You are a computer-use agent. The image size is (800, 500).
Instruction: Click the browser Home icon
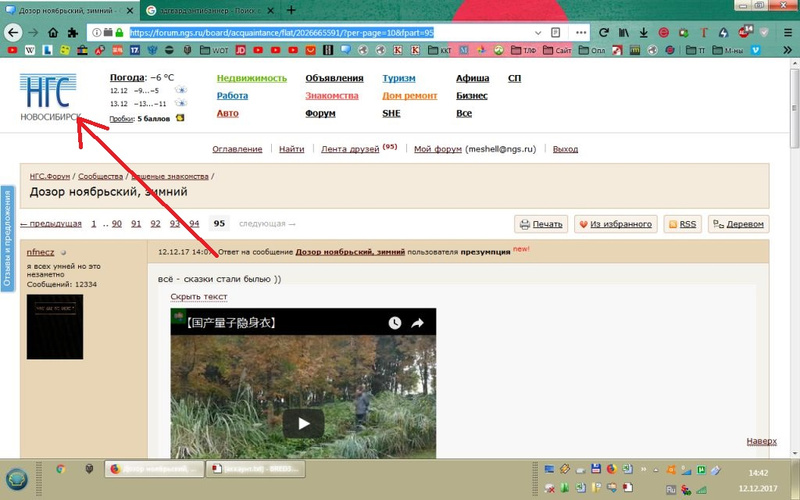pyautogui.click(x=53, y=32)
